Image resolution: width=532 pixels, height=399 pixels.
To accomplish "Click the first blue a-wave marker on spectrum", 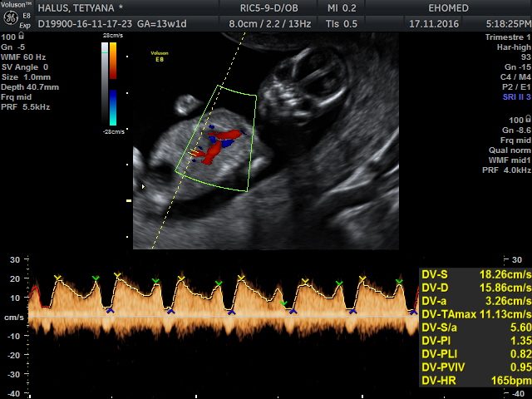I will coord(110,310).
